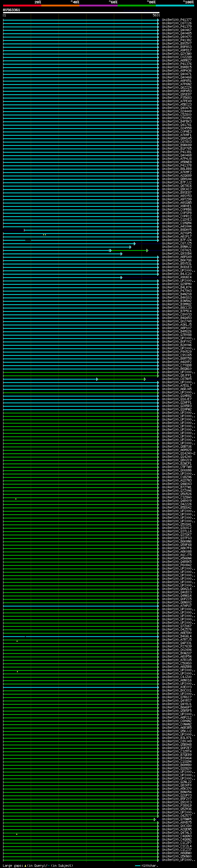Click the cyan ~100% identity color bar
The height and width of the screenshot is (868, 197).
175,6
